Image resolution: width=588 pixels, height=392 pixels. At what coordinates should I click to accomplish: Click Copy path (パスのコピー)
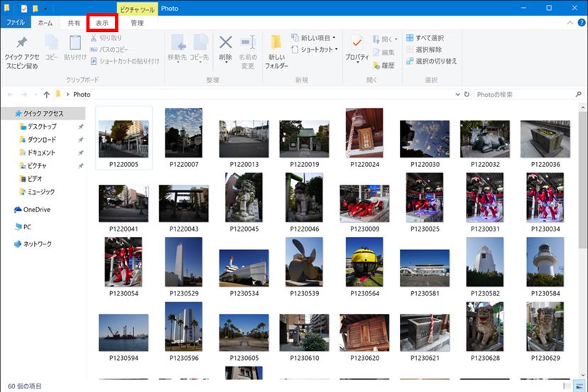click(x=109, y=50)
